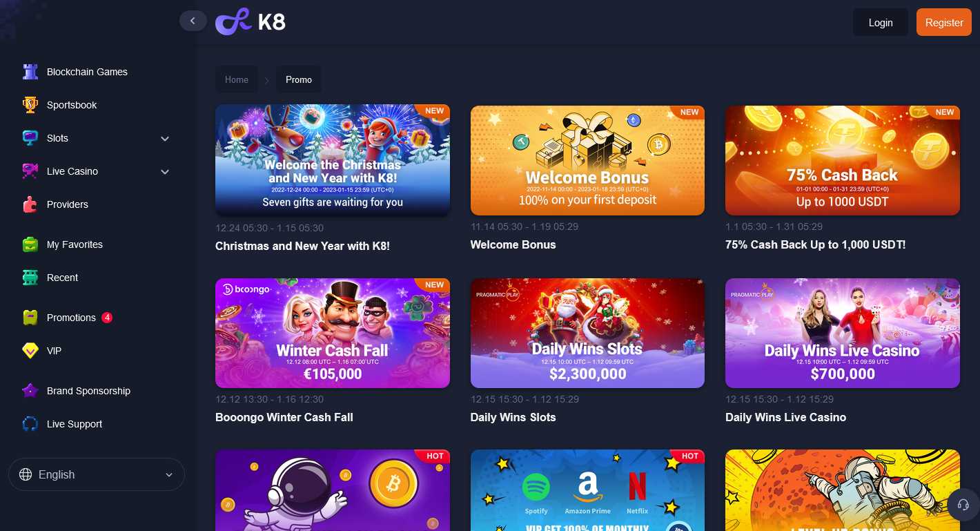Expand the Live Casino submenu chevron
The height and width of the screenshot is (531, 980).
(x=165, y=172)
